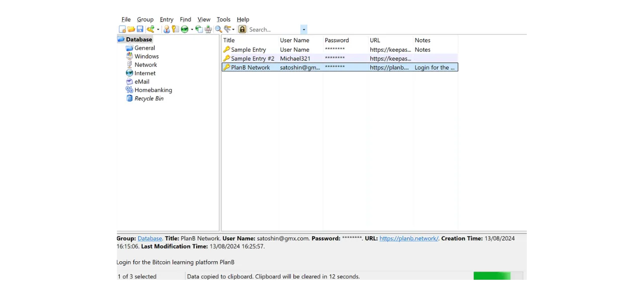644x295 pixels.
Task: Follow the planb.network hyperlink in the details pane
Action: click(409, 238)
